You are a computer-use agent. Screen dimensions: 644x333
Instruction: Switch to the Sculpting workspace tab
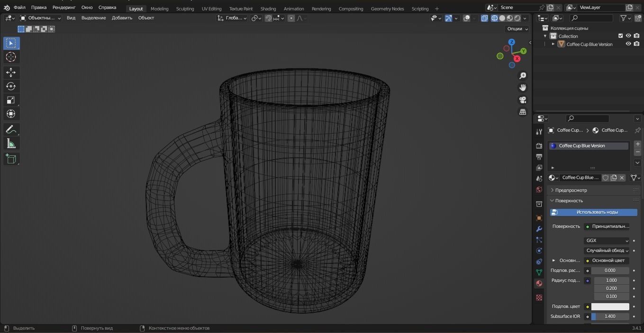coord(185,9)
